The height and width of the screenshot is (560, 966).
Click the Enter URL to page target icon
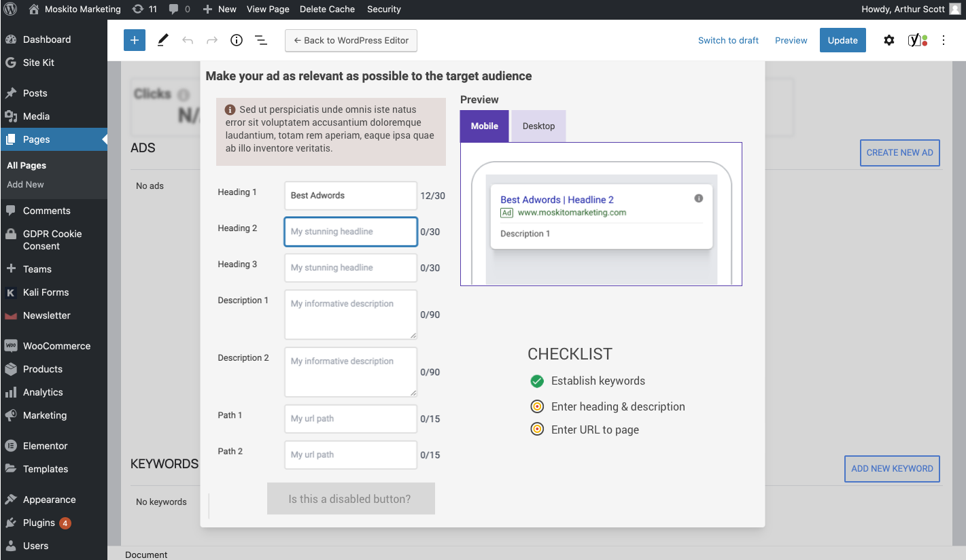(537, 430)
